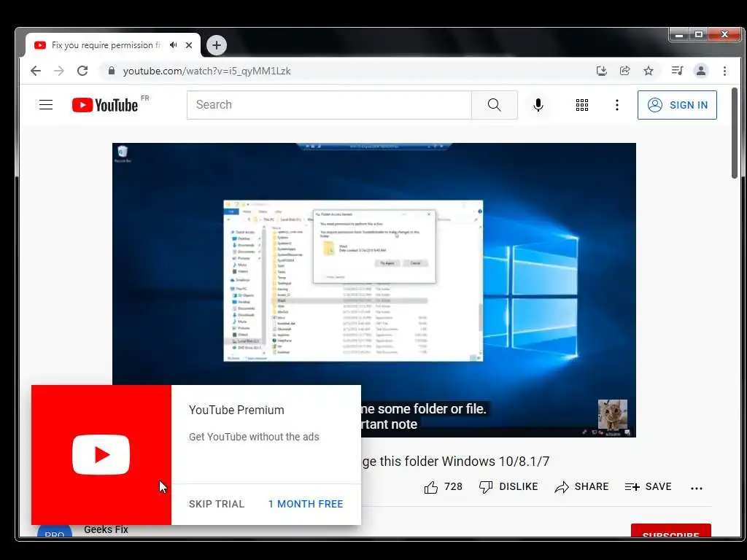
Task: Open a new tab with plus button
Action: click(216, 45)
